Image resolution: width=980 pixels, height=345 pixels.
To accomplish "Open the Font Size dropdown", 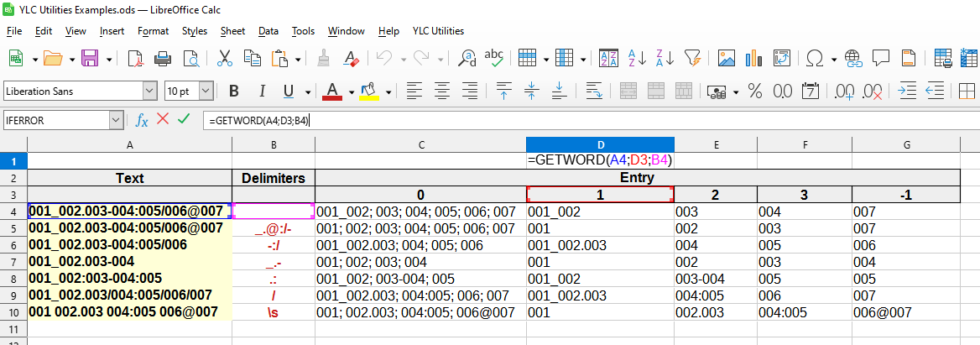I will (x=206, y=91).
